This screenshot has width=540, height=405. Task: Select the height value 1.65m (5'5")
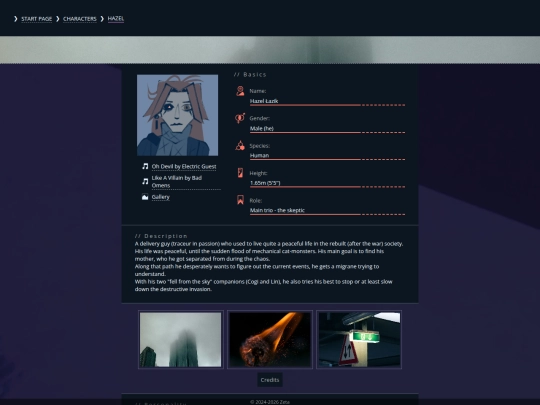click(x=265, y=183)
